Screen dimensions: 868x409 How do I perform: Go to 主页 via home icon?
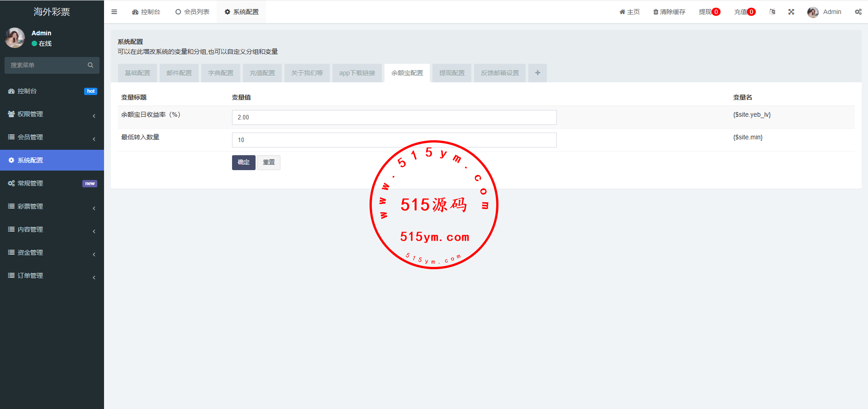click(622, 12)
